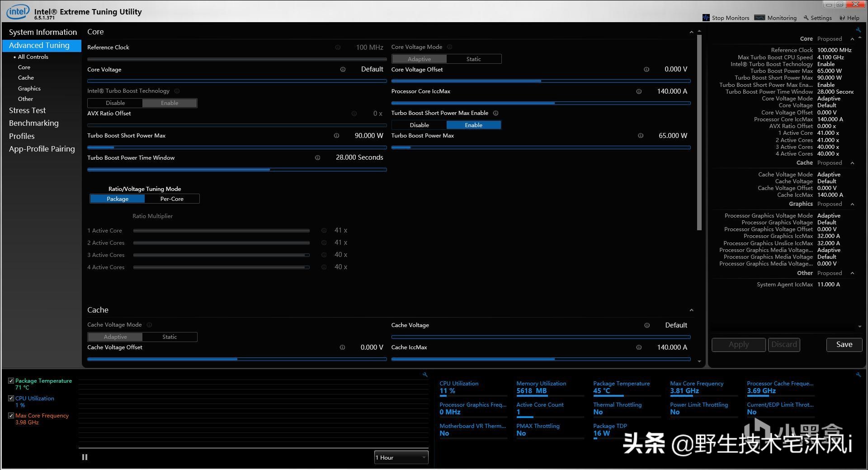This screenshot has height=470, width=868.
Task: Click info icon for Reference Clock
Action: coord(338,47)
